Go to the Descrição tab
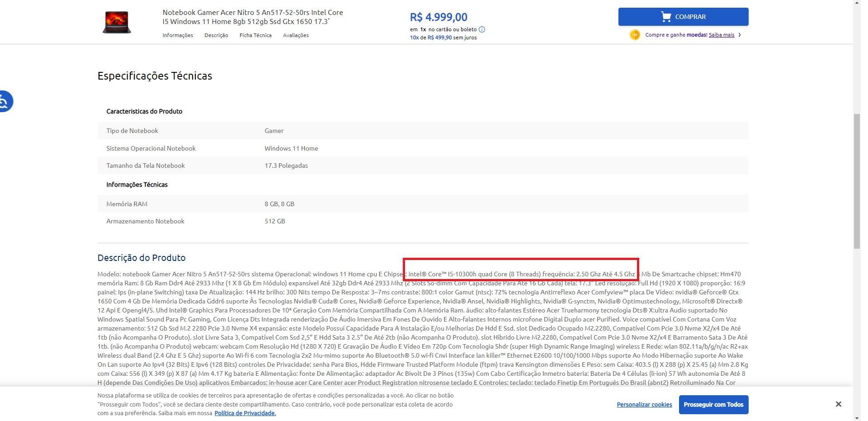This screenshot has width=868, height=421. click(x=216, y=35)
